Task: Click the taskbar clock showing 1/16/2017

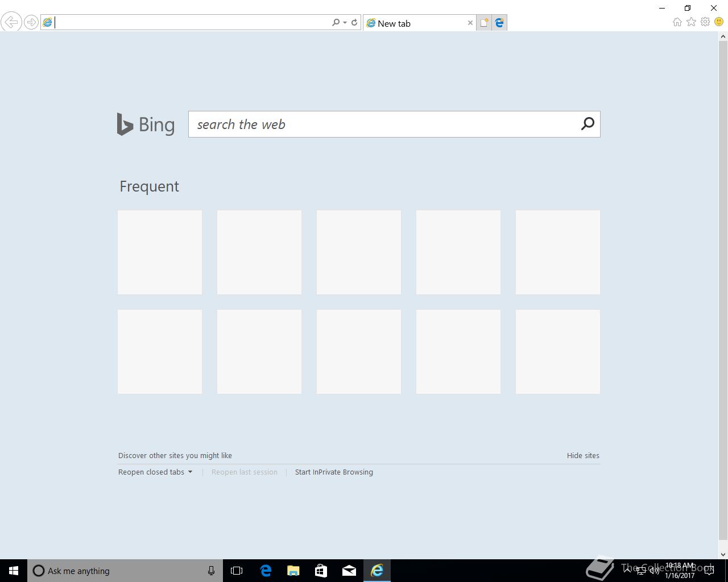Action: tap(680, 571)
